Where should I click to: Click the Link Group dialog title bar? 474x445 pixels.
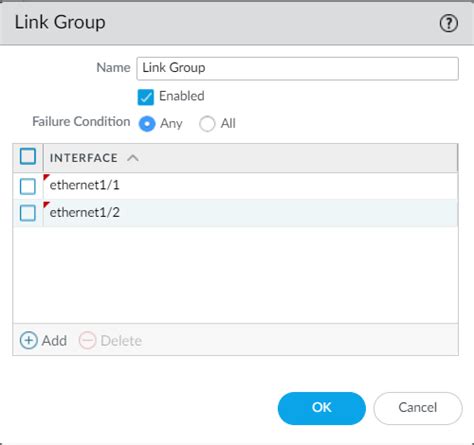(x=237, y=23)
